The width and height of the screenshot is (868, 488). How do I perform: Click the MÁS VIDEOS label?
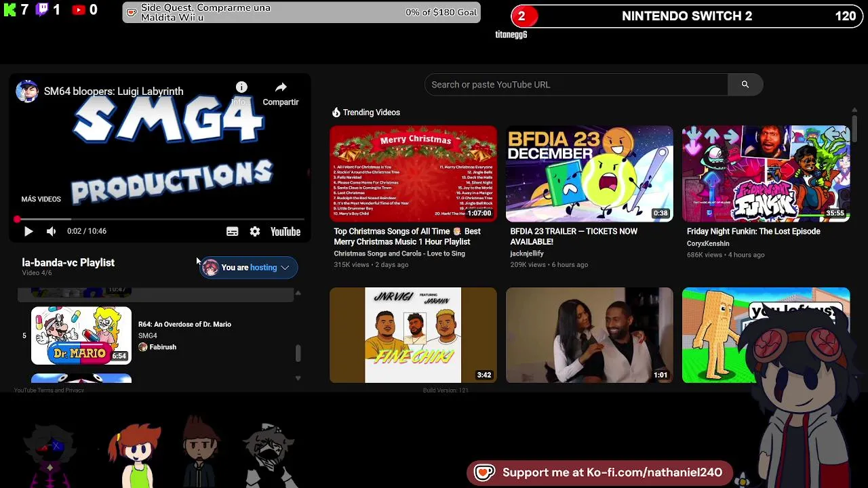(x=41, y=199)
